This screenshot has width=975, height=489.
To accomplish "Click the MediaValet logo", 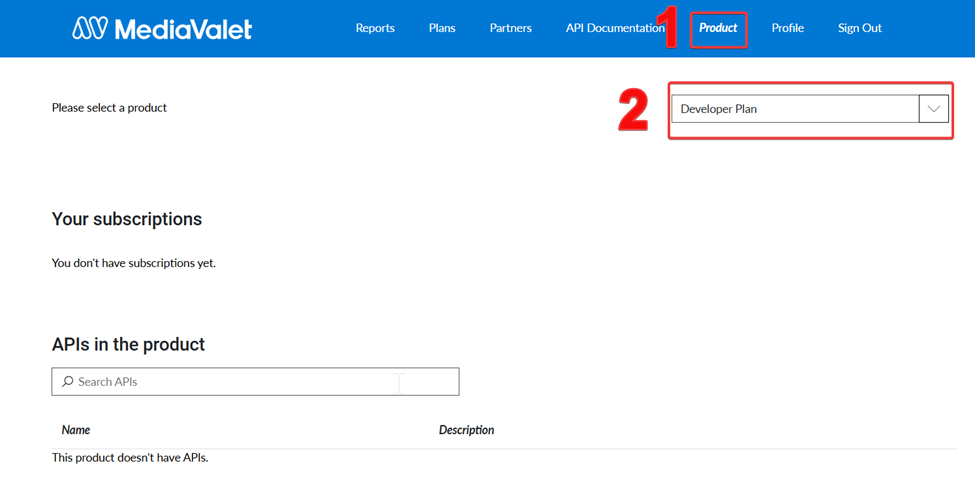I will pos(162,29).
